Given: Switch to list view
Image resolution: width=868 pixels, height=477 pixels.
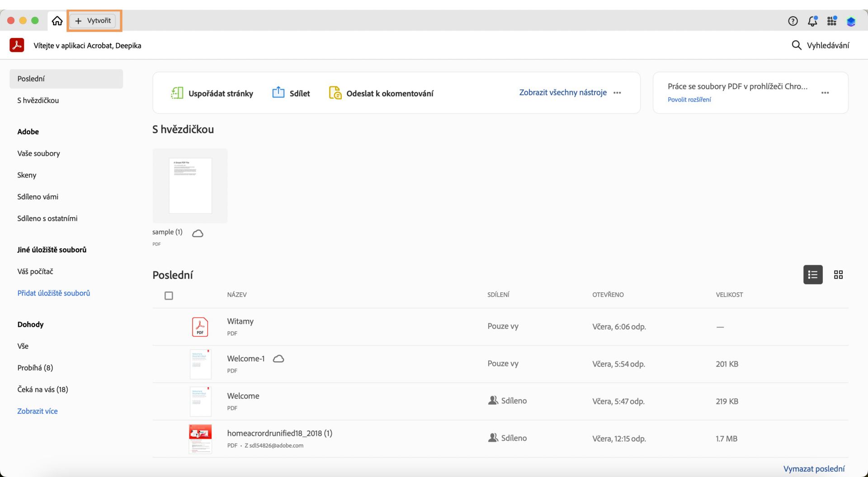Looking at the screenshot, I should coord(812,275).
